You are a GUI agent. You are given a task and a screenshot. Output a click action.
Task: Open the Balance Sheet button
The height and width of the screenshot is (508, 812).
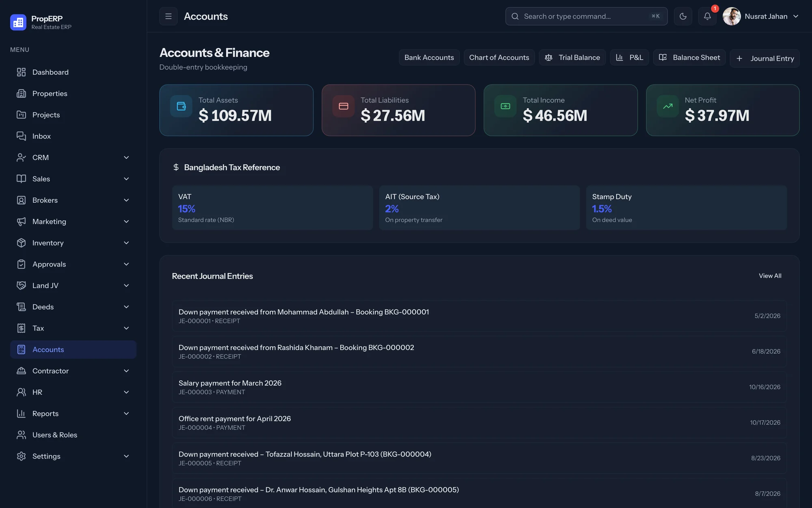click(689, 58)
